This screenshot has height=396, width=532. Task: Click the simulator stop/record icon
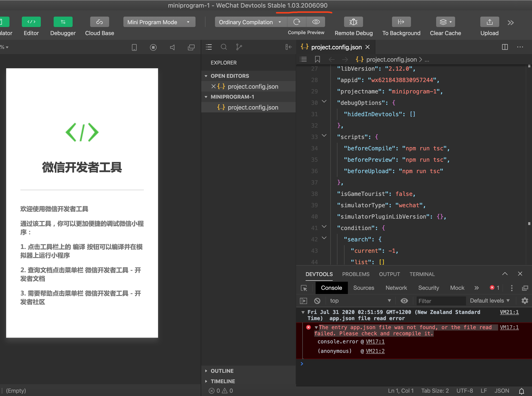(x=153, y=47)
